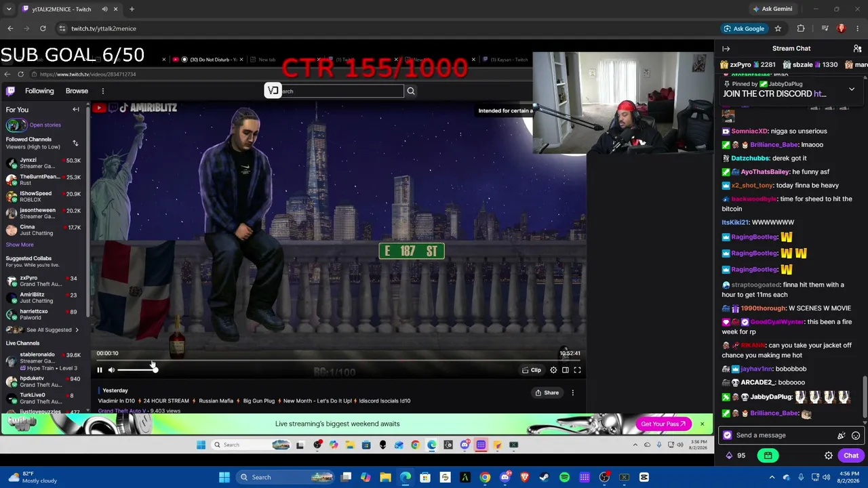This screenshot has width=868, height=488.
Task: Open a new Chrome tab
Action: [x=132, y=9]
